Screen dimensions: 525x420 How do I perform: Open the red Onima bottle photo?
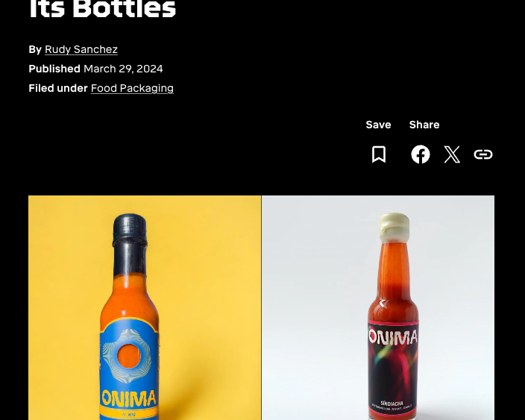coord(447,298)
